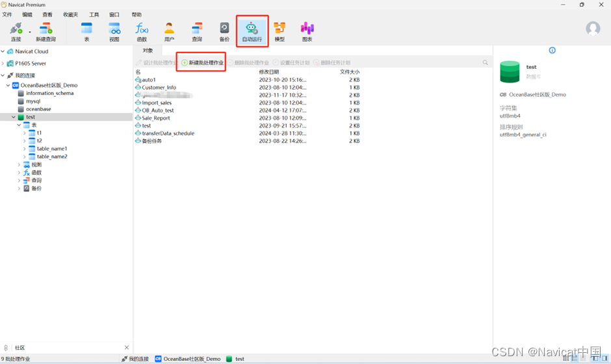The image size is (611, 364).
Task: Select the test database in the tree
Action: [x=31, y=117]
